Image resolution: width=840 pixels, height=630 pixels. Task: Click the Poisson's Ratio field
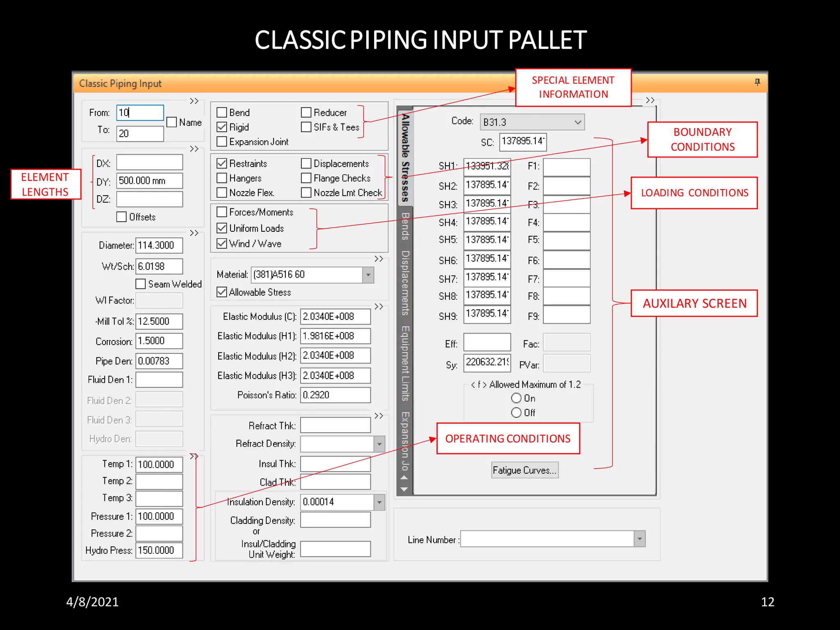pyautogui.click(x=336, y=395)
